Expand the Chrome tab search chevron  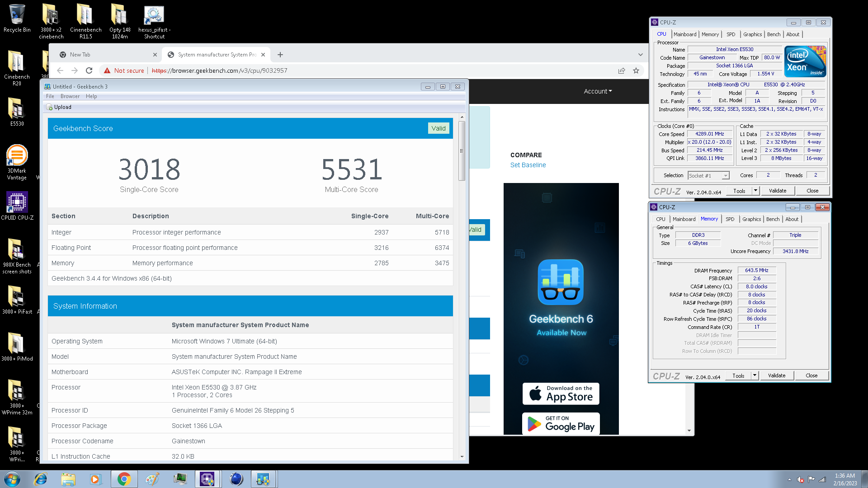641,55
